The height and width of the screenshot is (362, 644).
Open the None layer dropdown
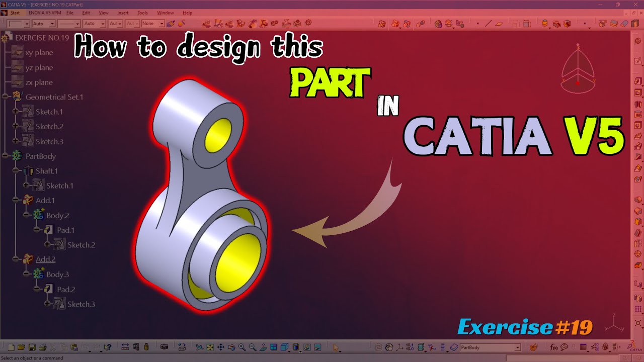point(162,23)
